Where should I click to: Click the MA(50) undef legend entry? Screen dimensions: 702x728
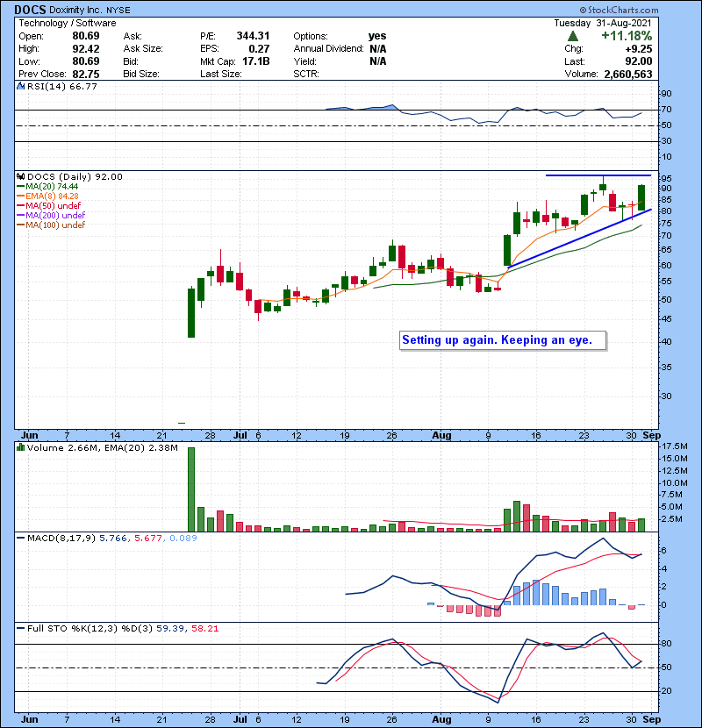pyautogui.click(x=53, y=205)
